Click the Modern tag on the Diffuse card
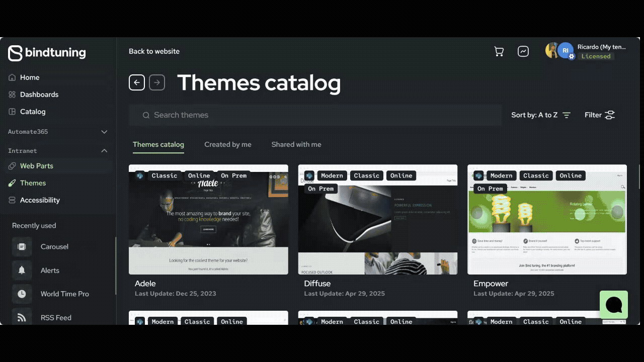This screenshot has width=644, height=362. [332, 176]
